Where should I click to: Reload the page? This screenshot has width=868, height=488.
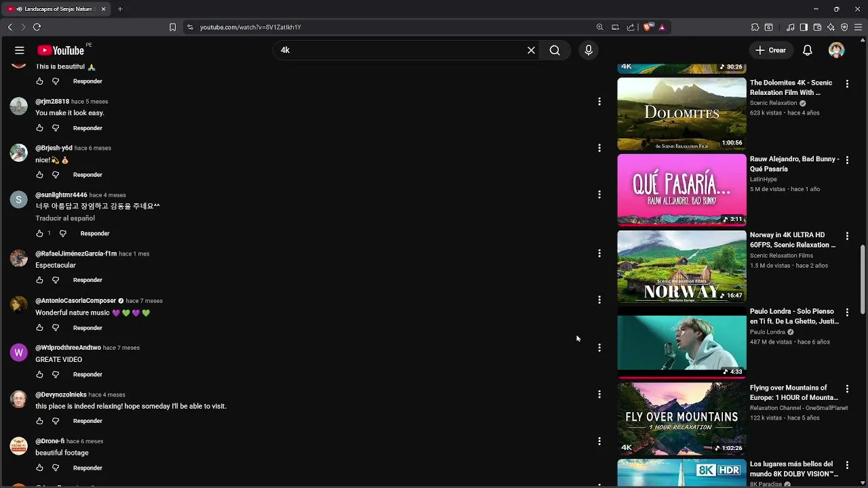(x=37, y=27)
